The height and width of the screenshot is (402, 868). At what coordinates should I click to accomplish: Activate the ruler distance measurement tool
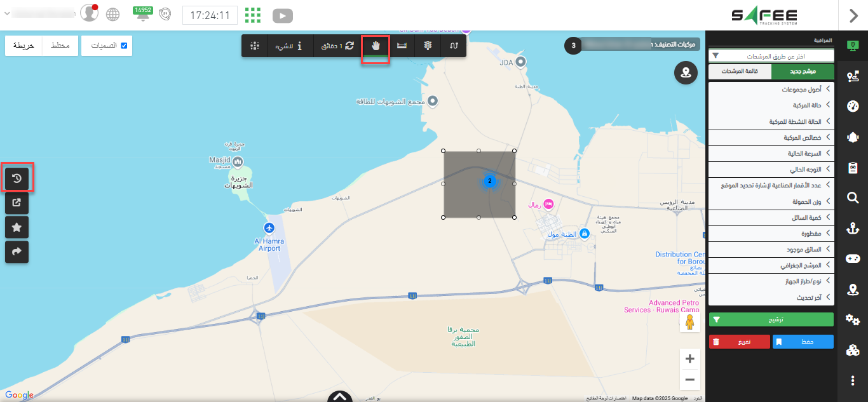point(402,46)
